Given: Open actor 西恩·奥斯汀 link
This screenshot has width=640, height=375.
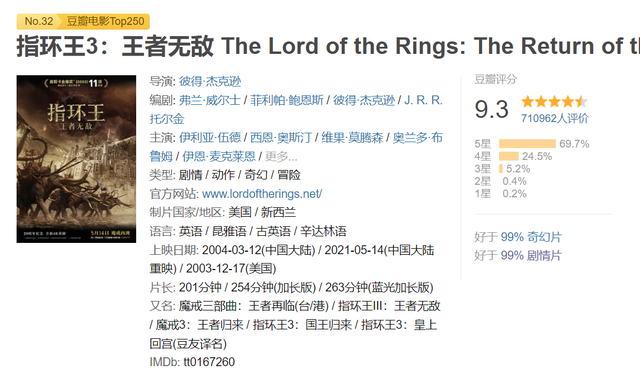Looking at the screenshot, I should pyautogui.click(x=281, y=138).
